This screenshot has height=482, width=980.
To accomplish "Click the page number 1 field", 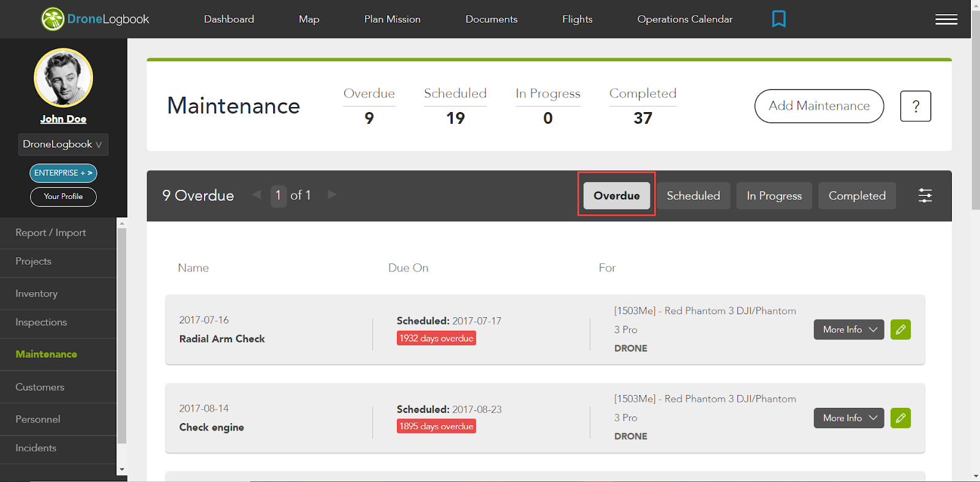I will pos(278,195).
